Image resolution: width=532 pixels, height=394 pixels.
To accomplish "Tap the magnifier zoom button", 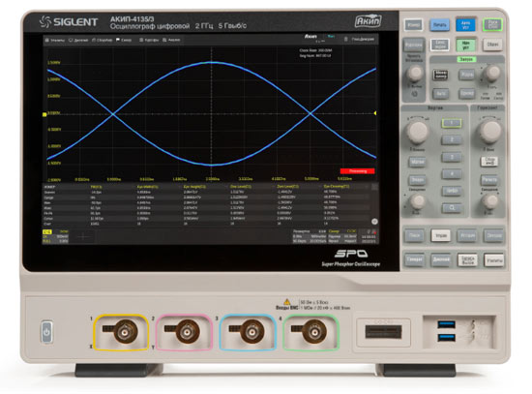I will tap(452, 208).
